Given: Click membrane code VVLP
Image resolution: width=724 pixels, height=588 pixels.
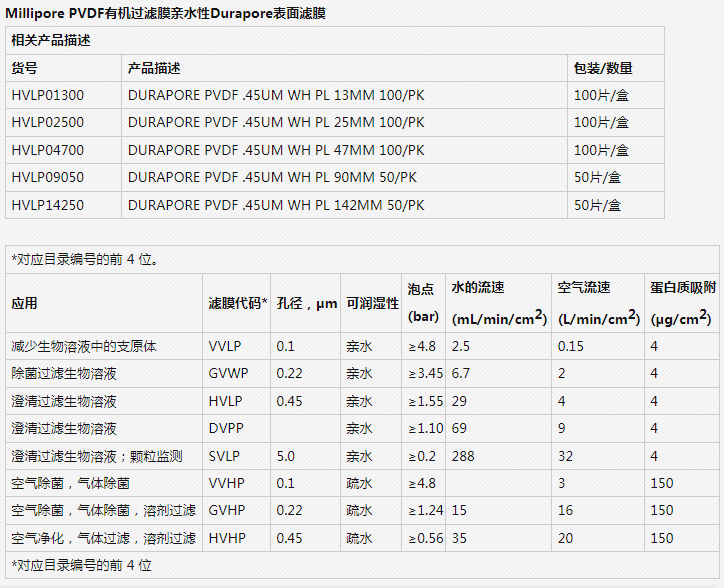Looking at the screenshot, I should click(x=225, y=346).
